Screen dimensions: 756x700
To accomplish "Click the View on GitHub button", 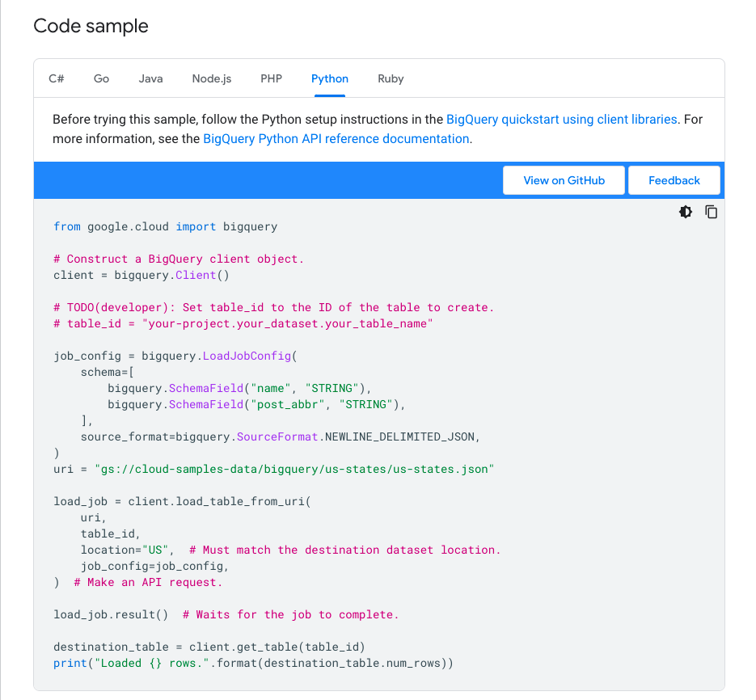I will point(564,180).
